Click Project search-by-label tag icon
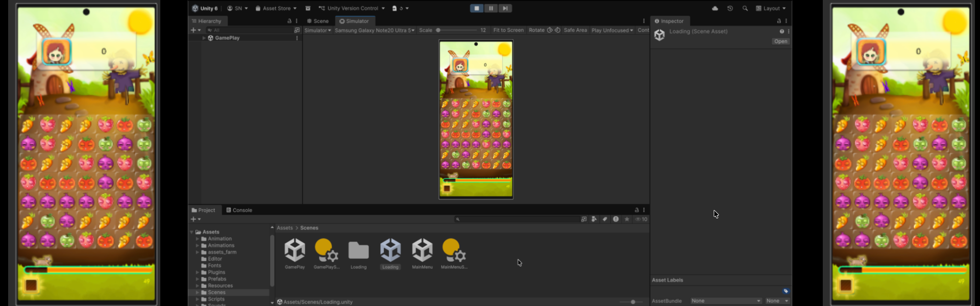The height and width of the screenshot is (306, 980). pos(605,219)
